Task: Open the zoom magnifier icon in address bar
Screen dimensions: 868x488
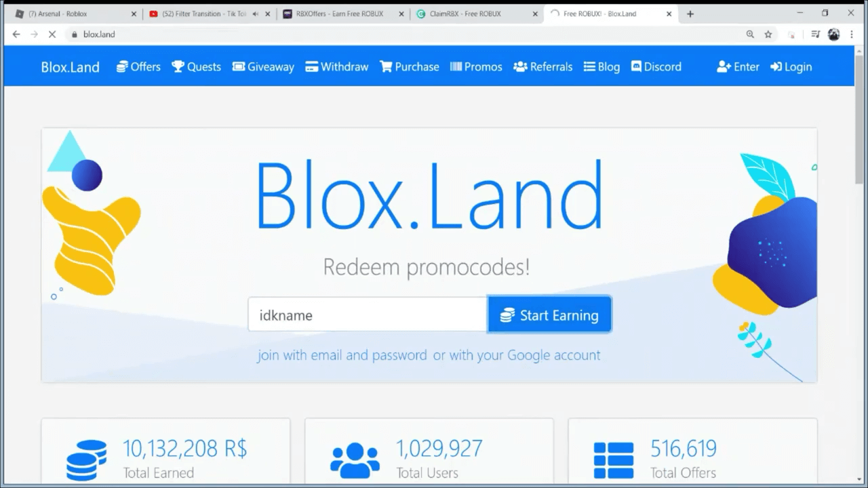Action: [750, 35]
